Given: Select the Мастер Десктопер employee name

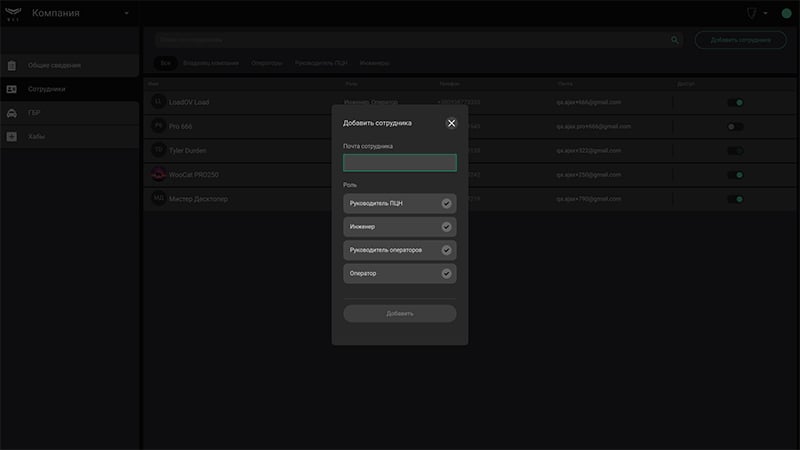Looking at the screenshot, I should [198, 199].
